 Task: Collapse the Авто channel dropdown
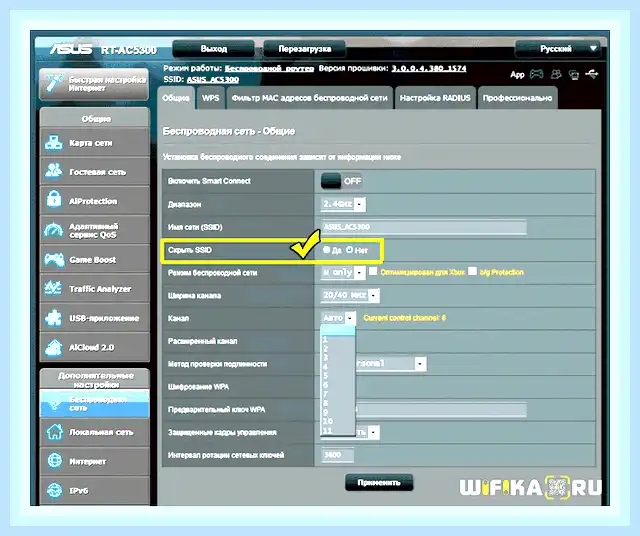pos(338,318)
